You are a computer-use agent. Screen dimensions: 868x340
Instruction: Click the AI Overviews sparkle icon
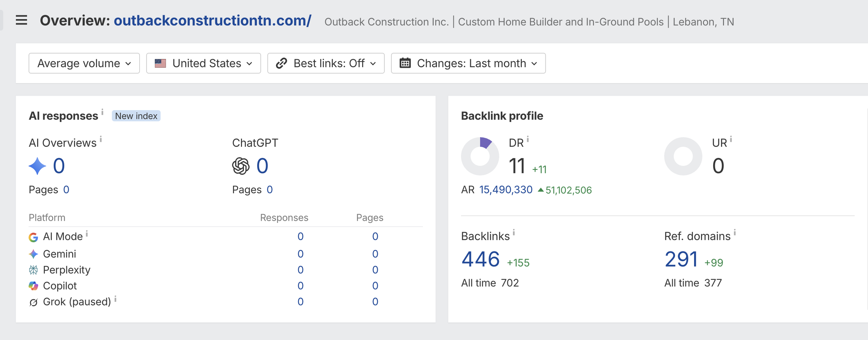click(x=37, y=166)
